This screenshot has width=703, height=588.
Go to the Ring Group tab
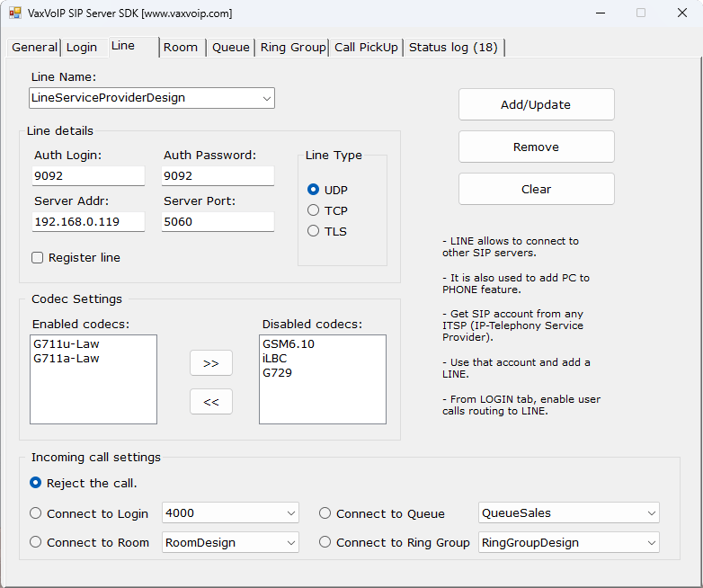tap(293, 48)
